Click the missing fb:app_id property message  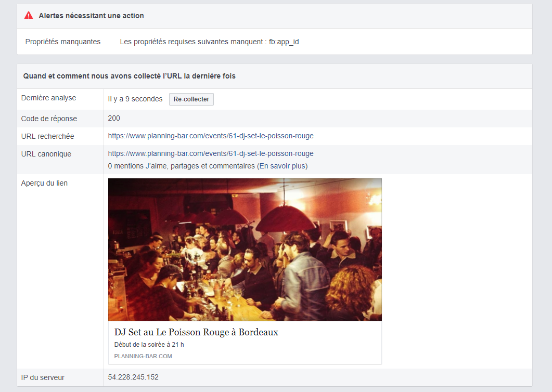209,42
